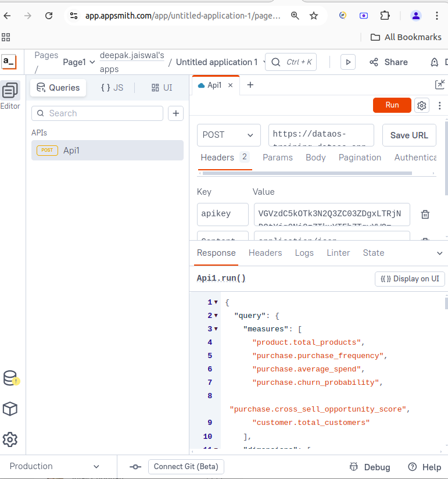
Task: Click the request tabs horizontal scrollbar
Action: point(307,173)
